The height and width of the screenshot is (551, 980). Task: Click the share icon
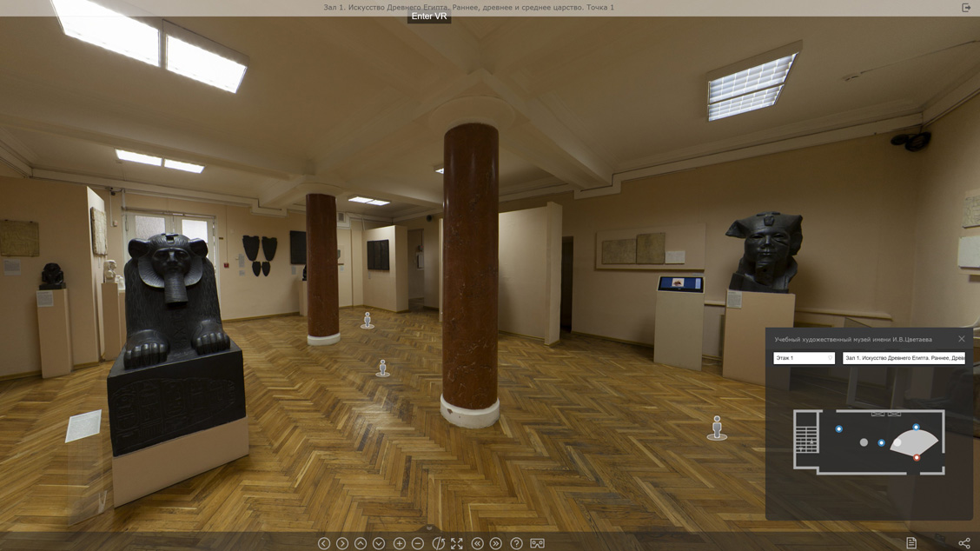click(964, 543)
